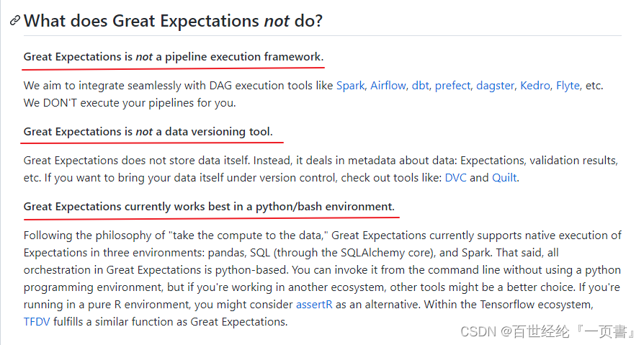Go to the Kedro link
This screenshot has height=345, width=644.
coord(535,86)
